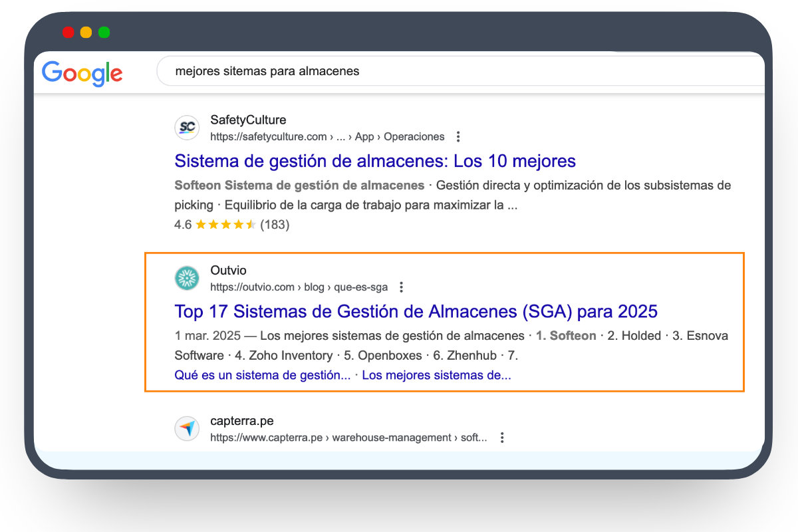
Task: Open the three-dot menu beside the capterra.pe URL
Action: click(503, 438)
